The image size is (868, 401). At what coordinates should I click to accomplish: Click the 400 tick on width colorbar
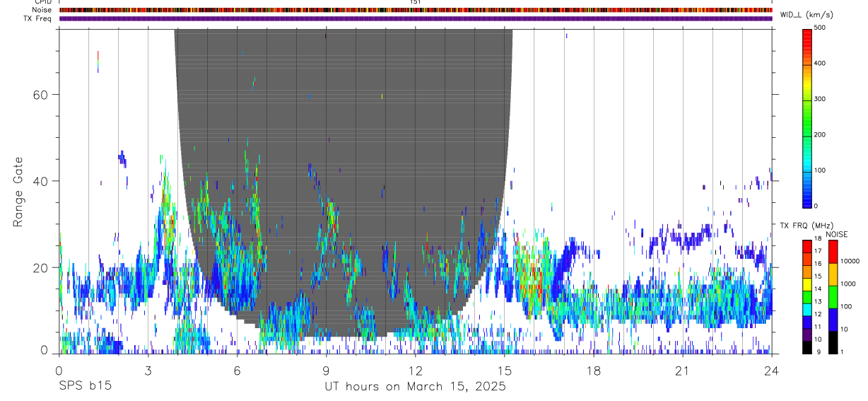(820, 63)
